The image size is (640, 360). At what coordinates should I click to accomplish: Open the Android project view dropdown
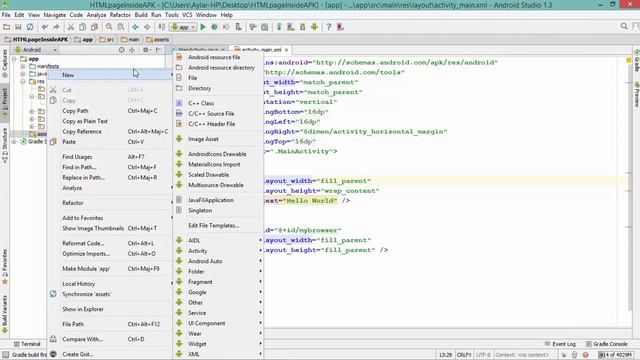click(x=35, y=50)
